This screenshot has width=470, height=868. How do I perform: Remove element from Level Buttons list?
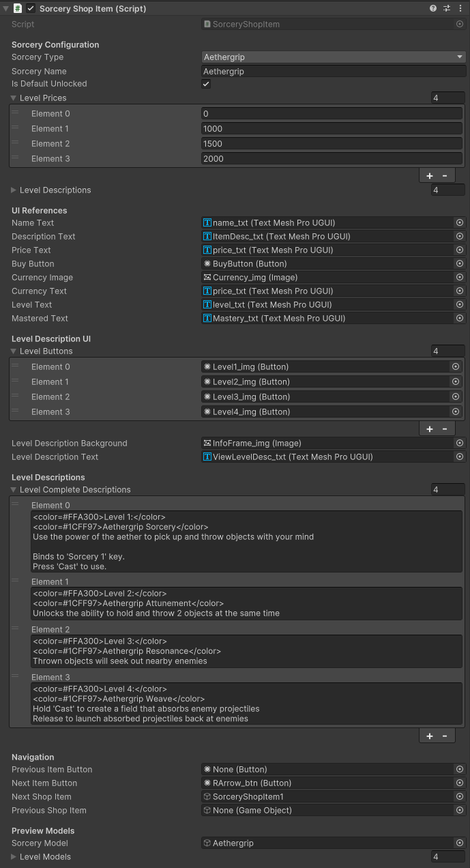445,429
